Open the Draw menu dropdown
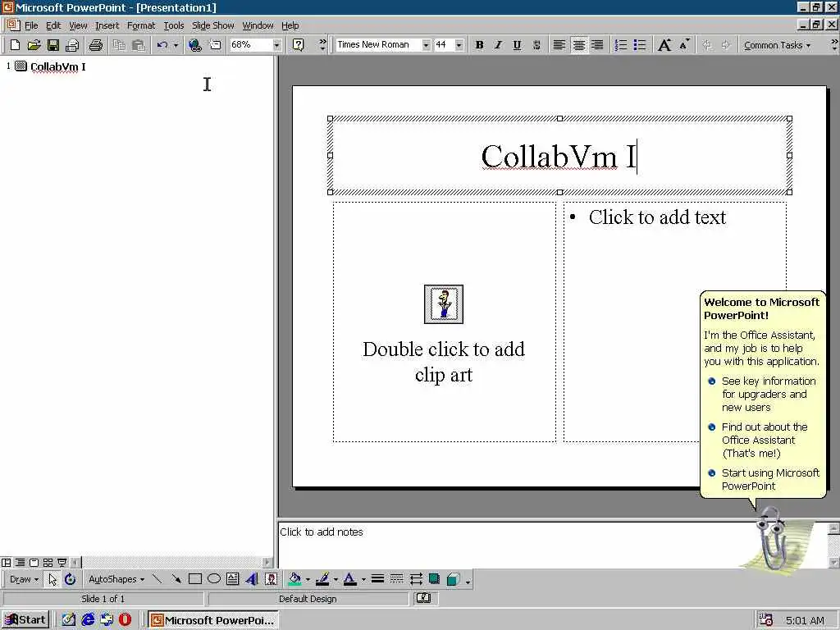 [x=24, y=579]
